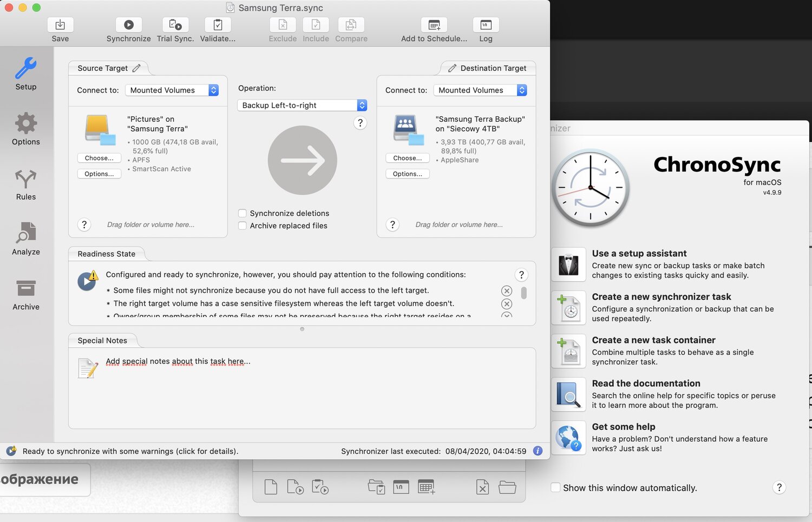Click the new document icon in background toolbar

click(x=271, y=487)
